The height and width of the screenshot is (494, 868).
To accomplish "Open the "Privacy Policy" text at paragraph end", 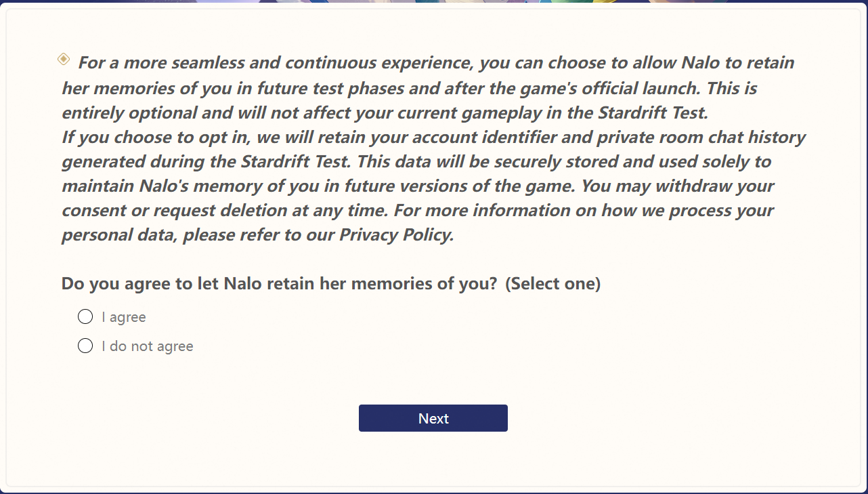I will pos(396,235).
